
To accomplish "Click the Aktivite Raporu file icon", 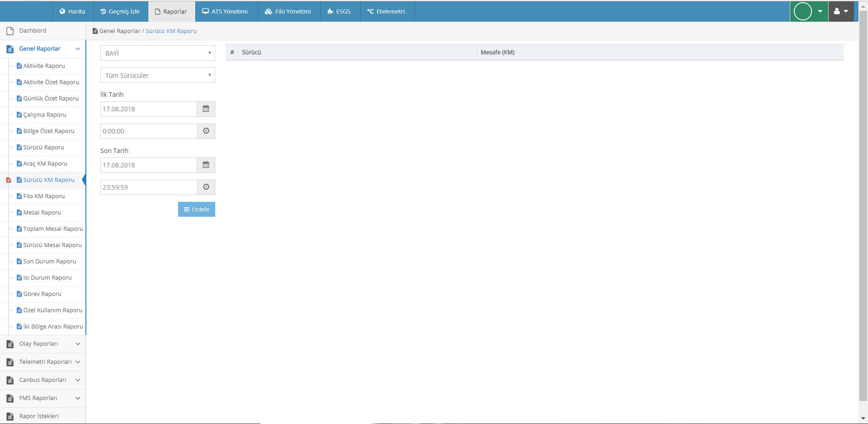I will coord(19,66).
